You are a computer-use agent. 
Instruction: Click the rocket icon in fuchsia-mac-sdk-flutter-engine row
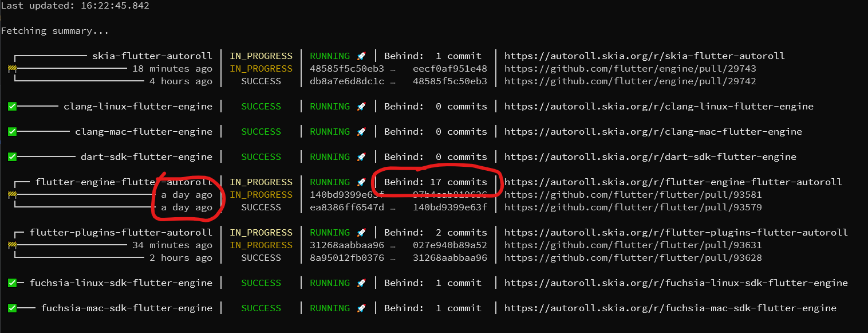tap(361, 308)
